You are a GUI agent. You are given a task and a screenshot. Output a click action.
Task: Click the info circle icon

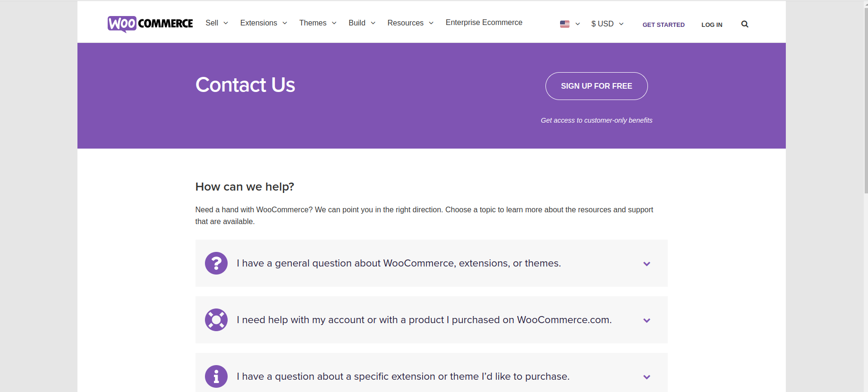click(216, 376)
